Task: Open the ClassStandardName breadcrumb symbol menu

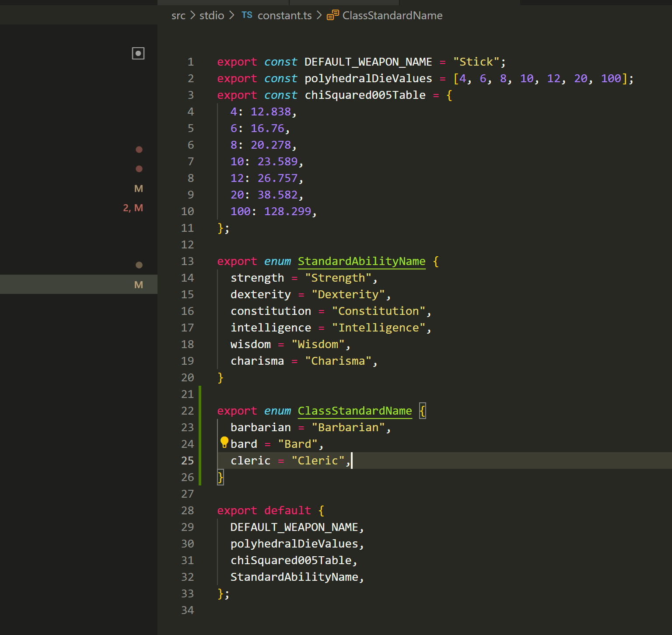Action: [392, 15]
